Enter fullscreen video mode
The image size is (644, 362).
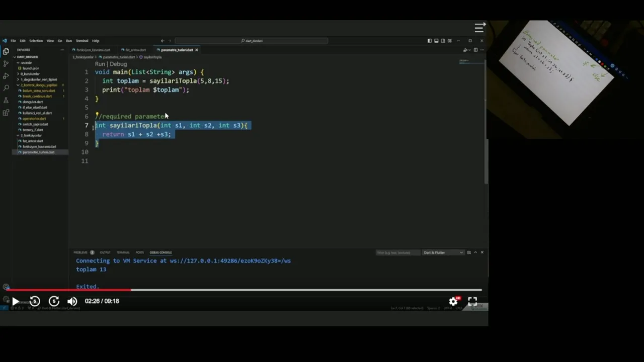472,301
